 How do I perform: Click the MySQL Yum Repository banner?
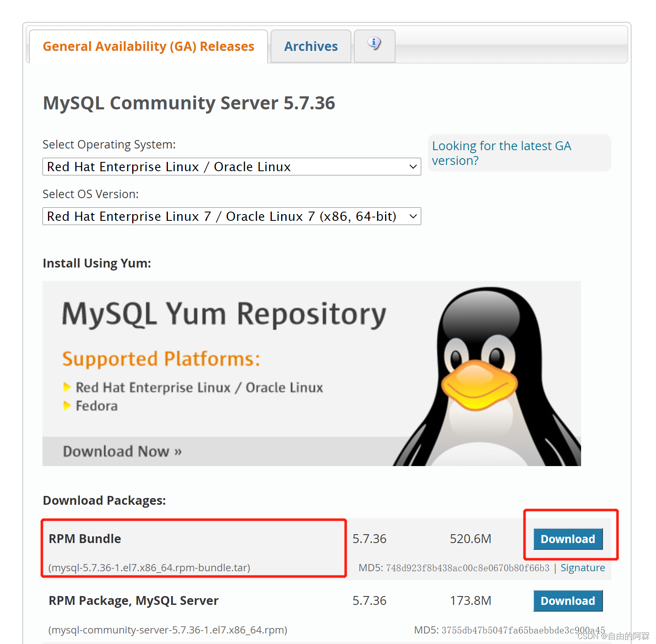click(x=311, y=373)
